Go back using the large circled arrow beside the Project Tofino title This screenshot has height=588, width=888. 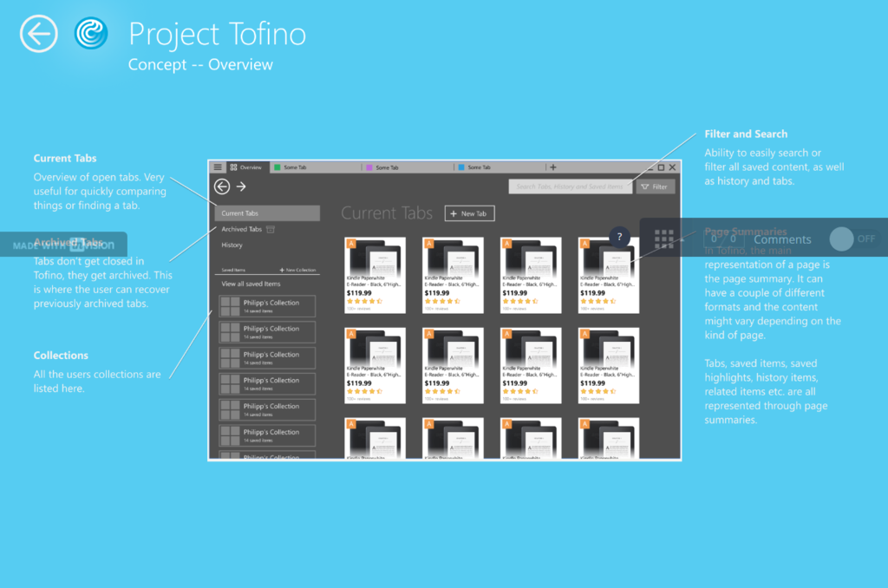[38, 34]
